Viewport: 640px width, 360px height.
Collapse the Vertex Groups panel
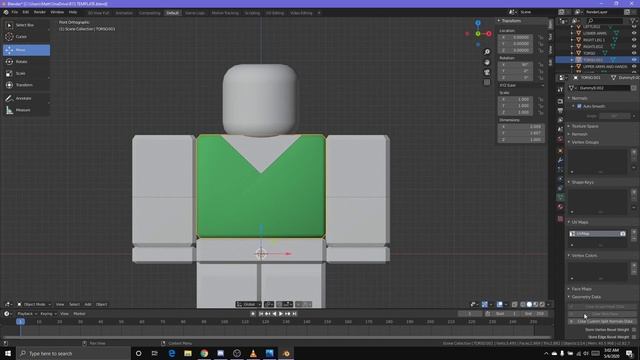[584, 142]
